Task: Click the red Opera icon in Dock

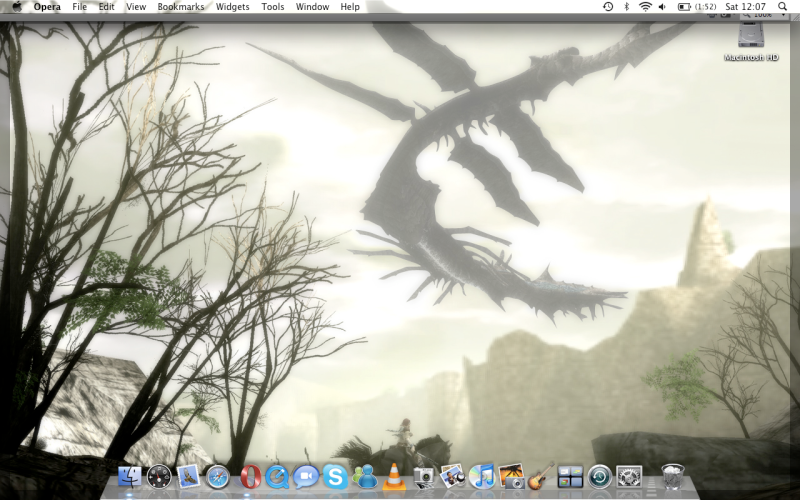Action: [251, 477]
